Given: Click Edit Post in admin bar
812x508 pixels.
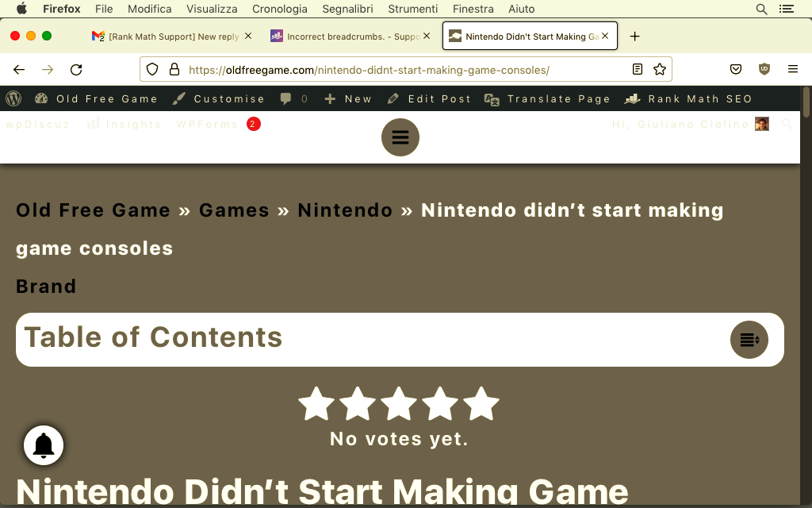Looking at the screenshot, I should (x=429, y=98).
